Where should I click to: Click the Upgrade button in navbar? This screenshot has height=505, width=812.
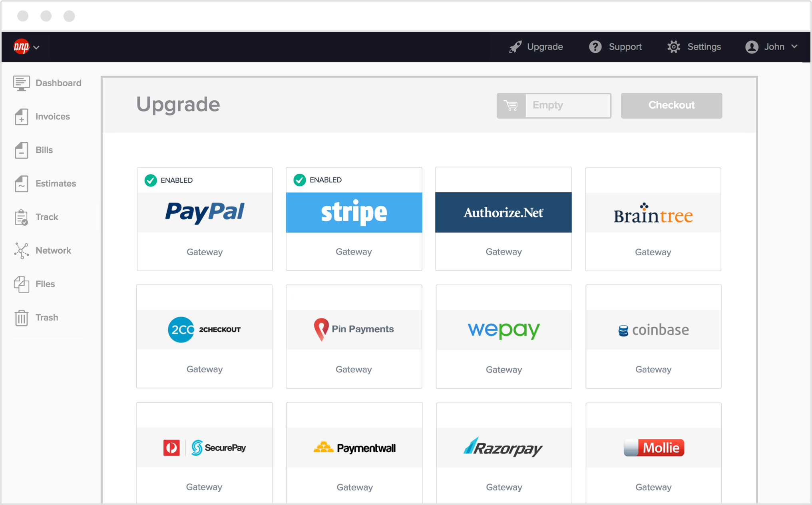[536, 47]
